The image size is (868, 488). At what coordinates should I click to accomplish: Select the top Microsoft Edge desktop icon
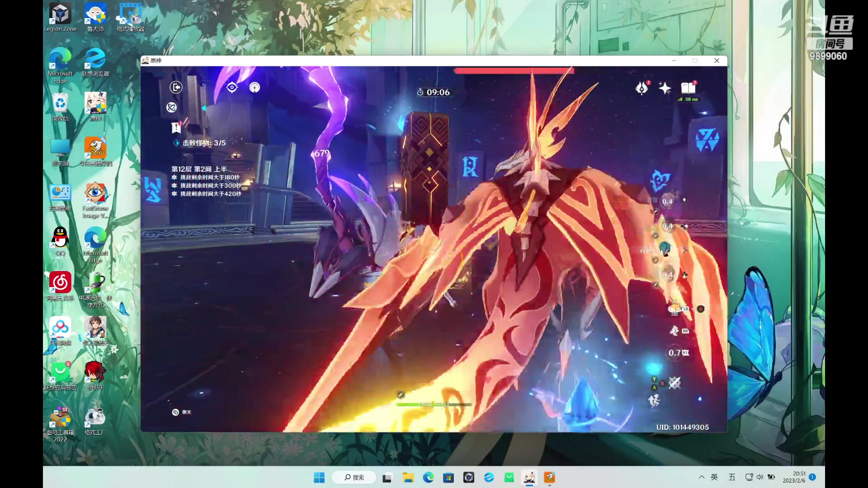pyautogui.click(x=60, y=66)
